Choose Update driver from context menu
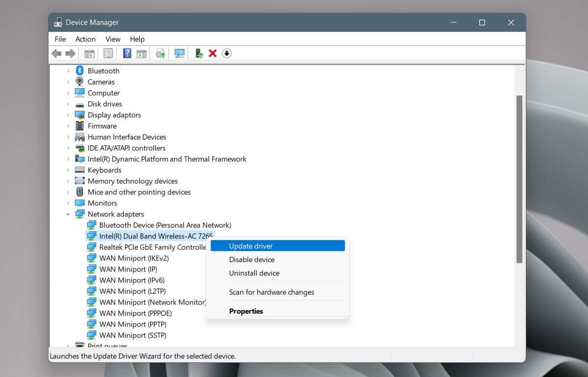Image resolution: width=588 pixels, height=377 pixels. click(251, 246)
